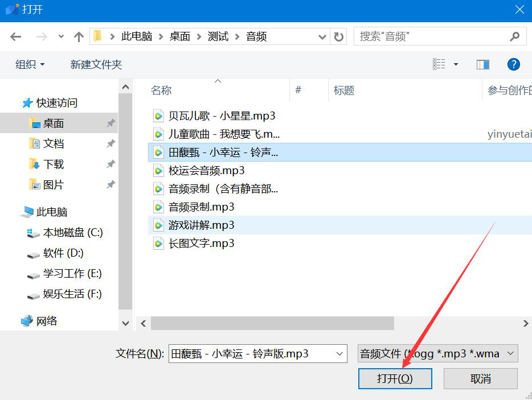
Task: Go up one folder level
Action: (x=79, y=36)
